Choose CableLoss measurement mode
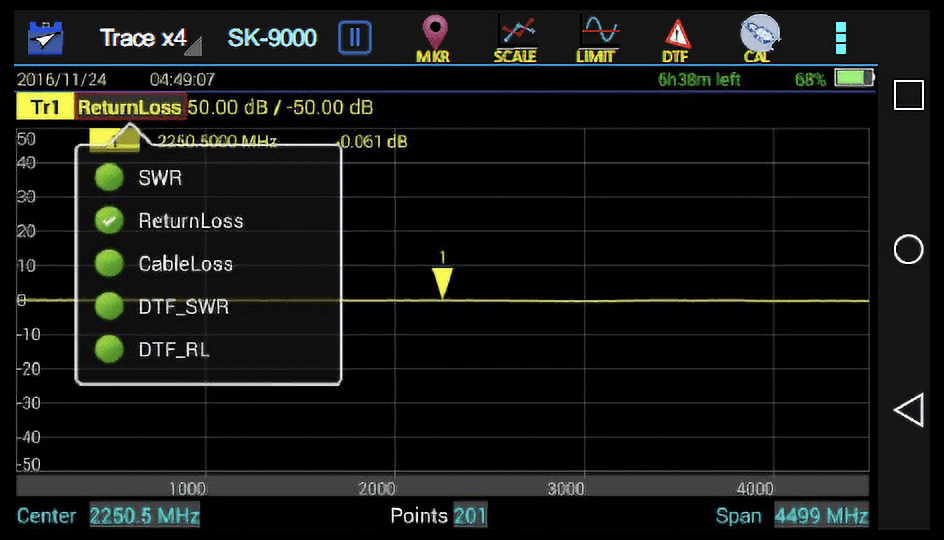This screenshot has width=944, height=540. point(185,264)
